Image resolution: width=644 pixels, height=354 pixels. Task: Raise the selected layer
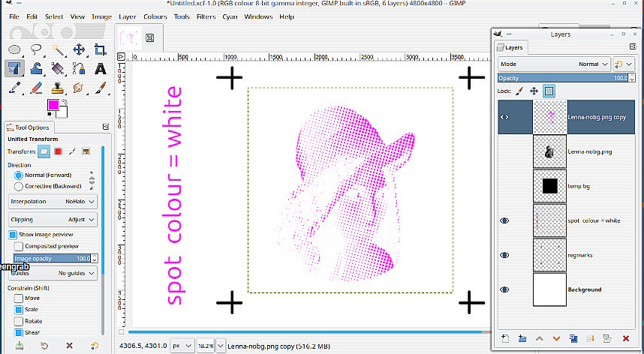pos(539,338)
